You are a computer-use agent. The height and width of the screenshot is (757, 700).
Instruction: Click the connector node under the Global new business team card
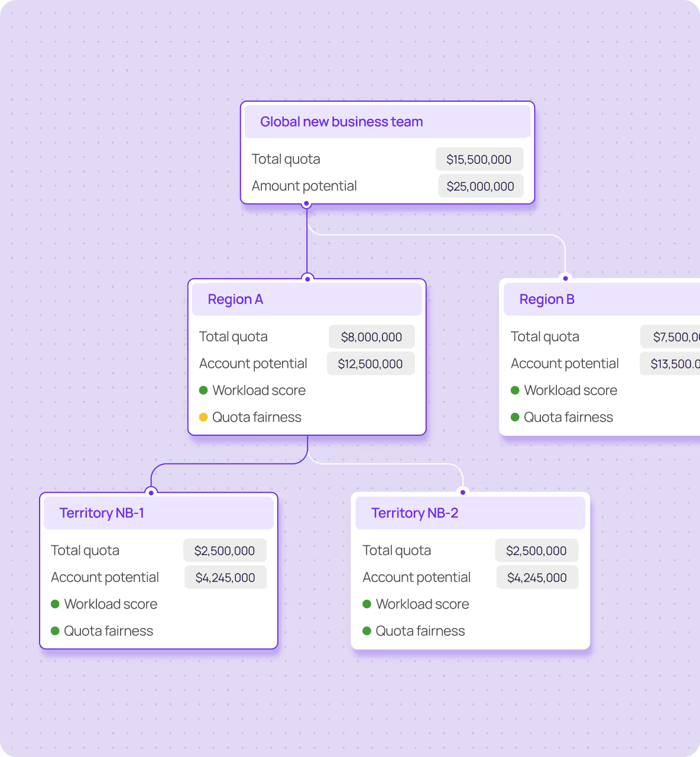[306, 204]
